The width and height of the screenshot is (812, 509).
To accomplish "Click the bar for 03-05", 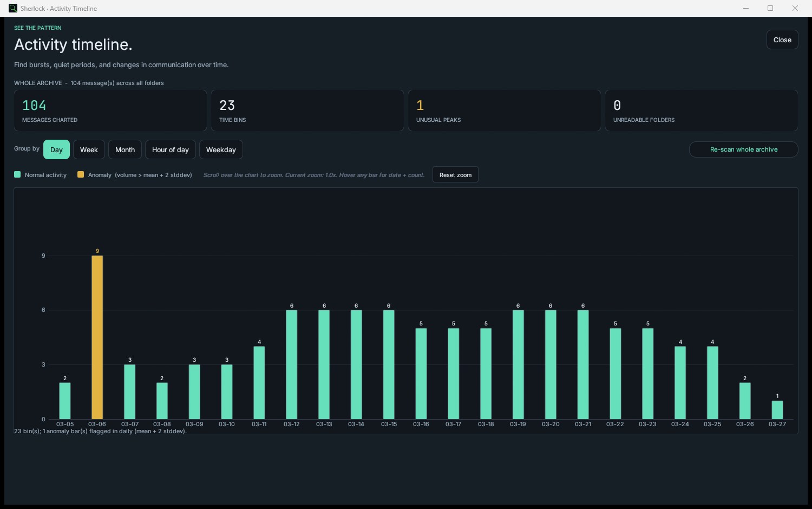I will coord(65,401).
